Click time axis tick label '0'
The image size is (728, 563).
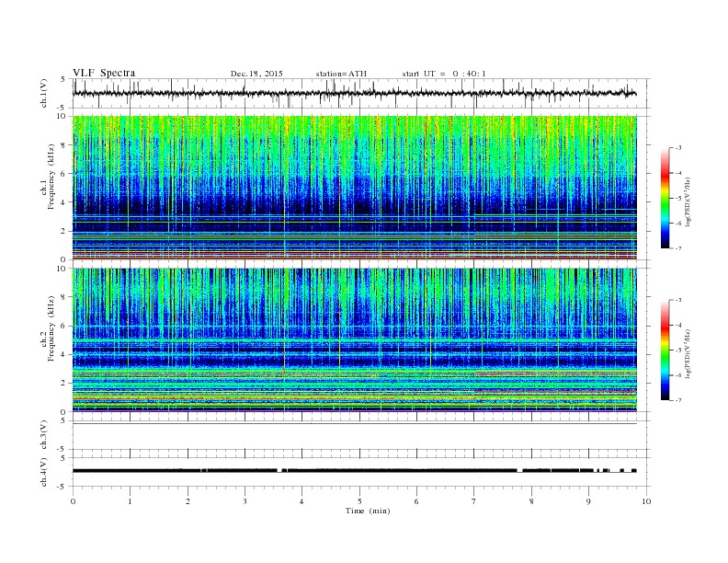[x=73, y=501]
